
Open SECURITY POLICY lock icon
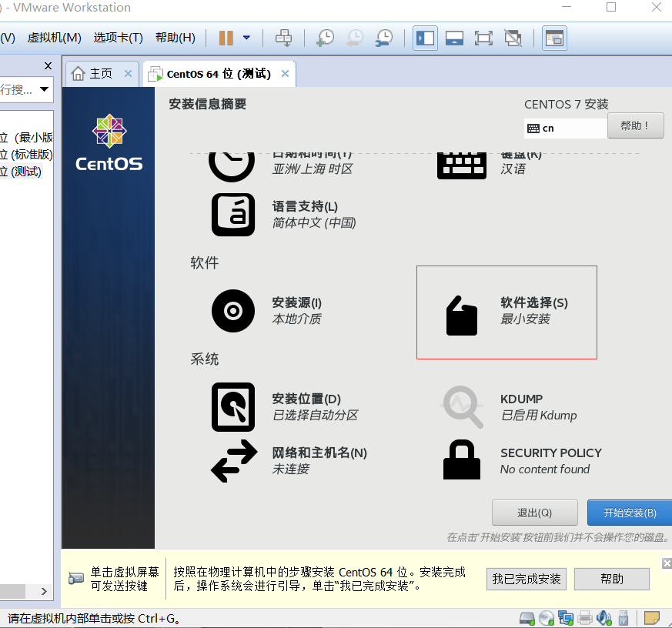pyautogui.click(x=462, y=459)
